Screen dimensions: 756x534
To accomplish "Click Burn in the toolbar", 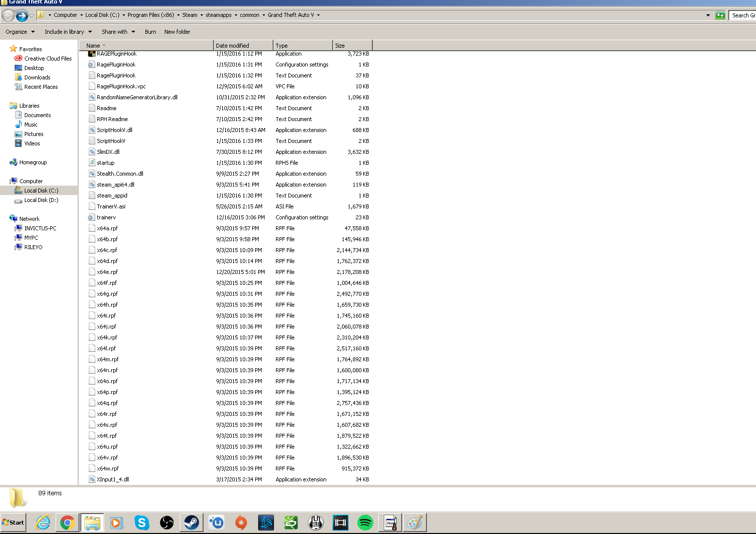I will point(150,32).
